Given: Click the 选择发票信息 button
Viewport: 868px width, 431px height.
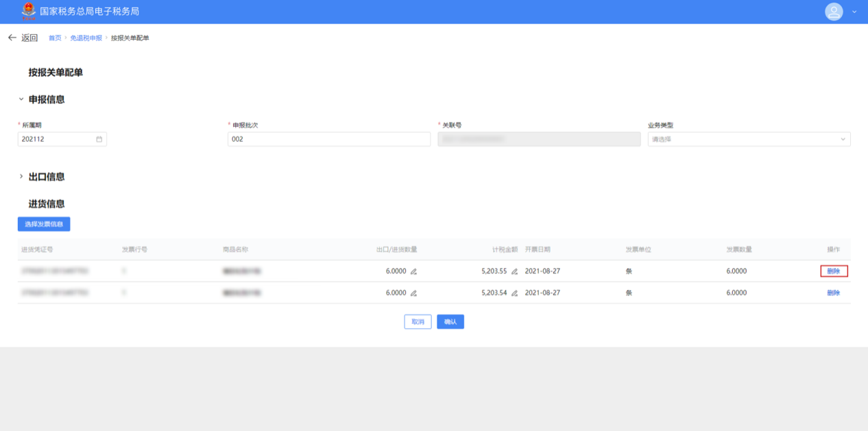Looking at the screenshot, I should pos(44,224).
